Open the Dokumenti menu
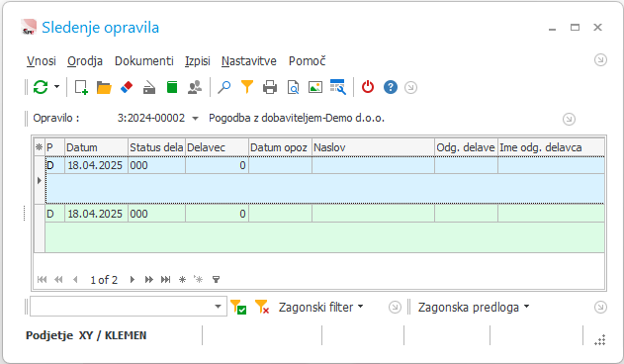The width and height of the screenshot is (624, 364). 144,61
